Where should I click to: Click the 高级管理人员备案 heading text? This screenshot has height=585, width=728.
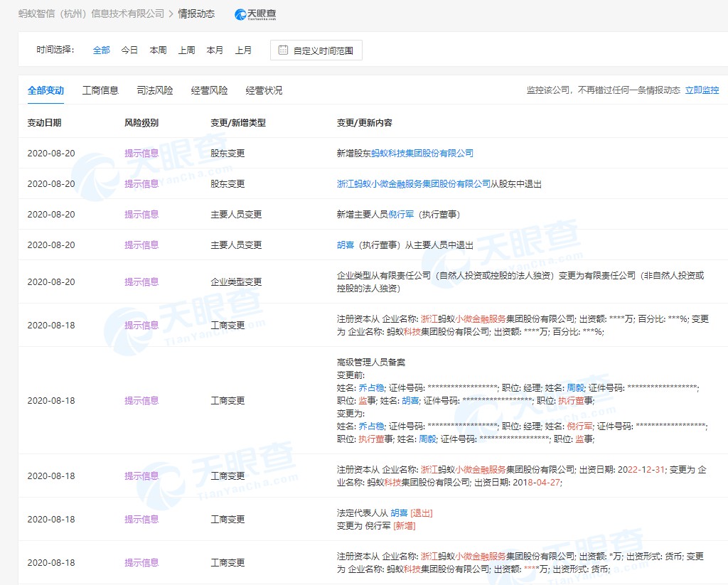pyautogui.click(x=371, y=363)
